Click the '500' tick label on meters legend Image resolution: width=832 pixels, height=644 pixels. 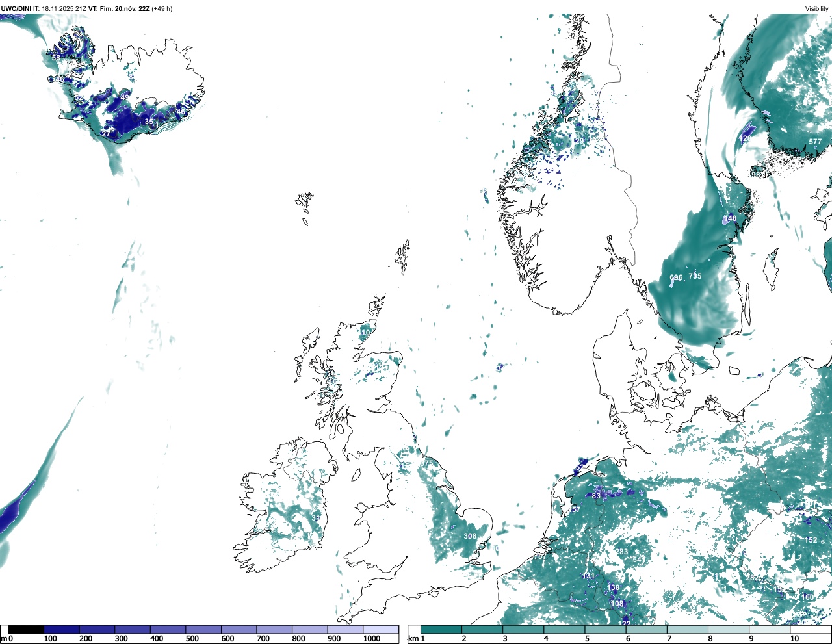[x=192, y=639]
